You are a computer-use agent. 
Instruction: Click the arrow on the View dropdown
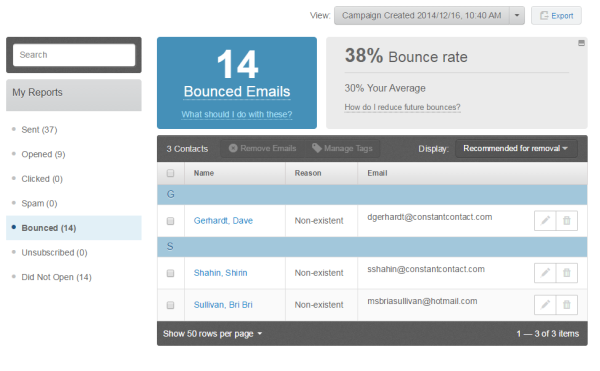517,16
